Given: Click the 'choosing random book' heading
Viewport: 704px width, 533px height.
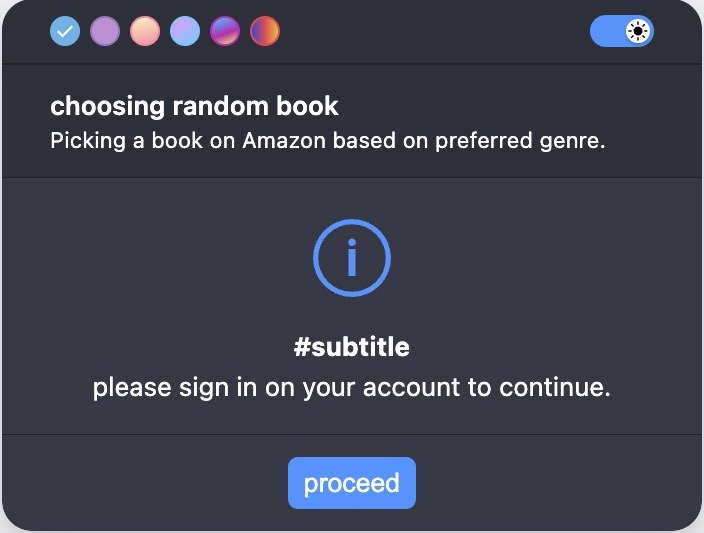Looking at the screenshot, I should pos(194,107).
